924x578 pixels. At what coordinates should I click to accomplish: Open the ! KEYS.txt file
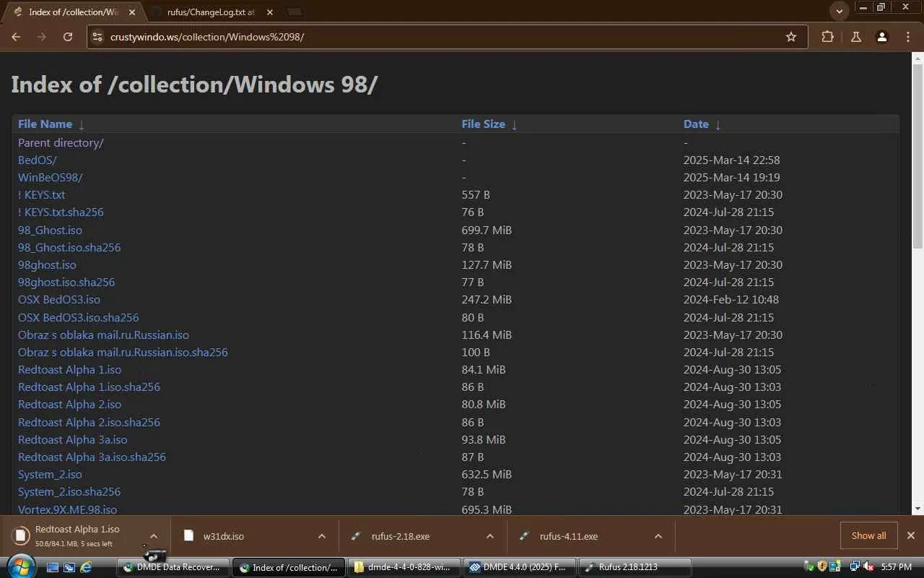tap(42, 195)
